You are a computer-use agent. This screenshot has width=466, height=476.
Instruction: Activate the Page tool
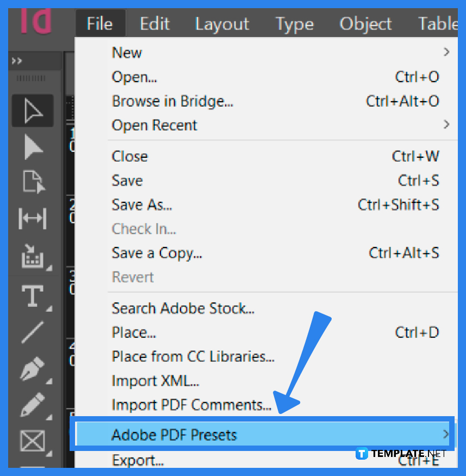pos(32,183)
